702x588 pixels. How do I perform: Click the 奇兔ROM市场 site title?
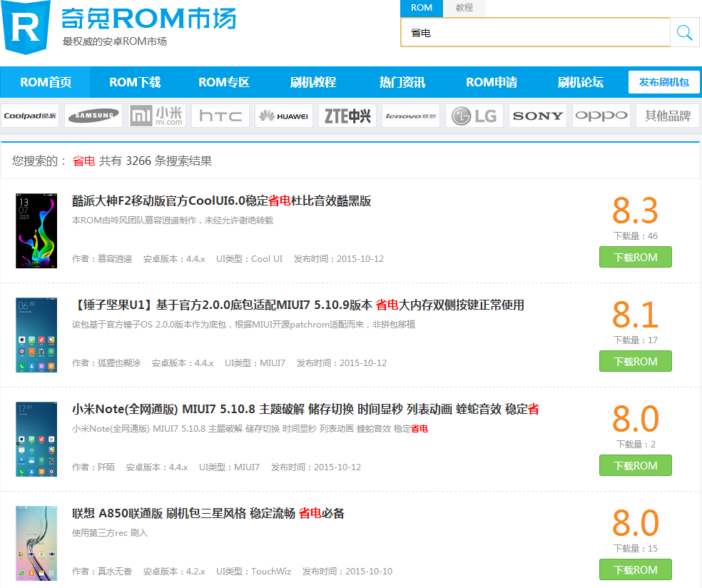(148, 19)
